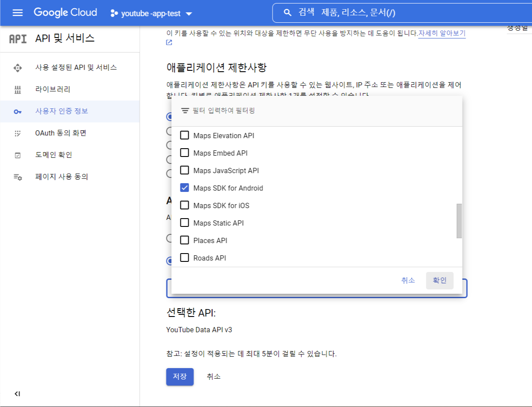Click the enabled APIs and services icon
Image resolution: width=532 pixels, height=407 pixels.
(17, 68)
